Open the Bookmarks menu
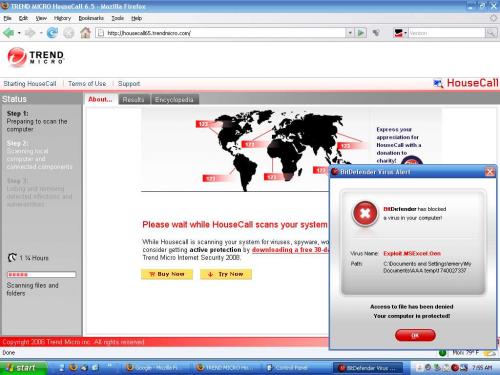Screen dimensions: 500x375 point(91,18)
